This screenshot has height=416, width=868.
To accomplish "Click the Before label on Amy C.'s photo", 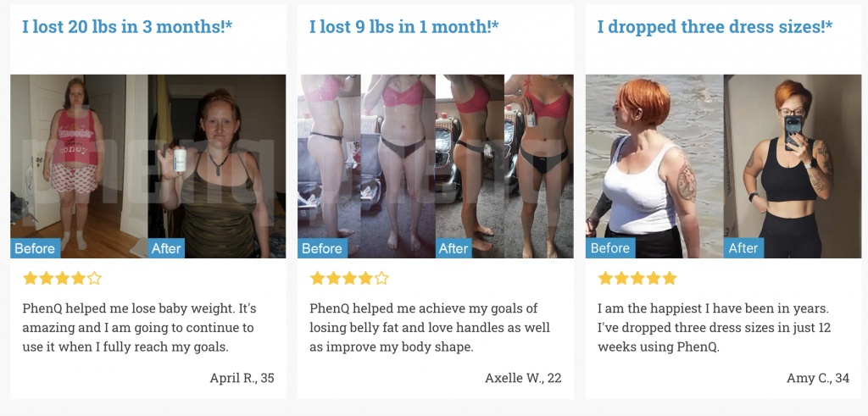I will click(x=610, y=248).
